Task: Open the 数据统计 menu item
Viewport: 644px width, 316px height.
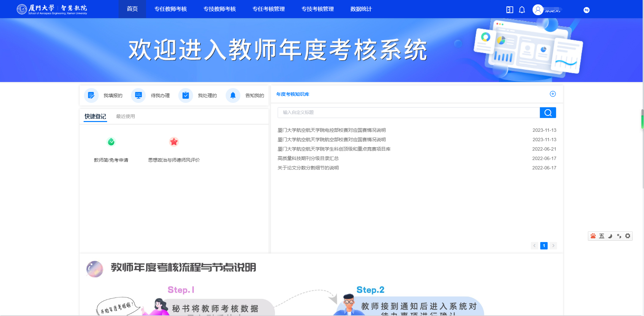Action: click(x=361, y=9)
